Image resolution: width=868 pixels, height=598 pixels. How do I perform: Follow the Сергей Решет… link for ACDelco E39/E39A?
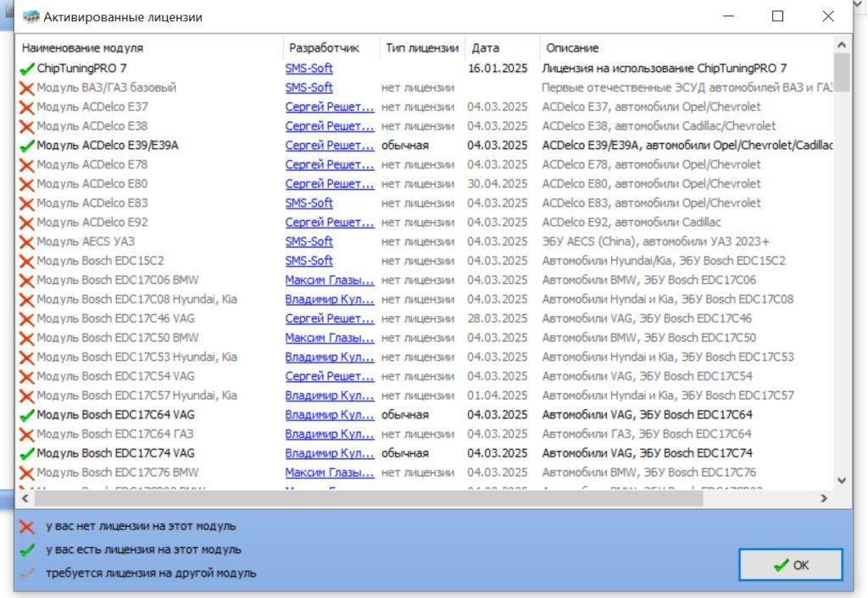click(330, 146)
